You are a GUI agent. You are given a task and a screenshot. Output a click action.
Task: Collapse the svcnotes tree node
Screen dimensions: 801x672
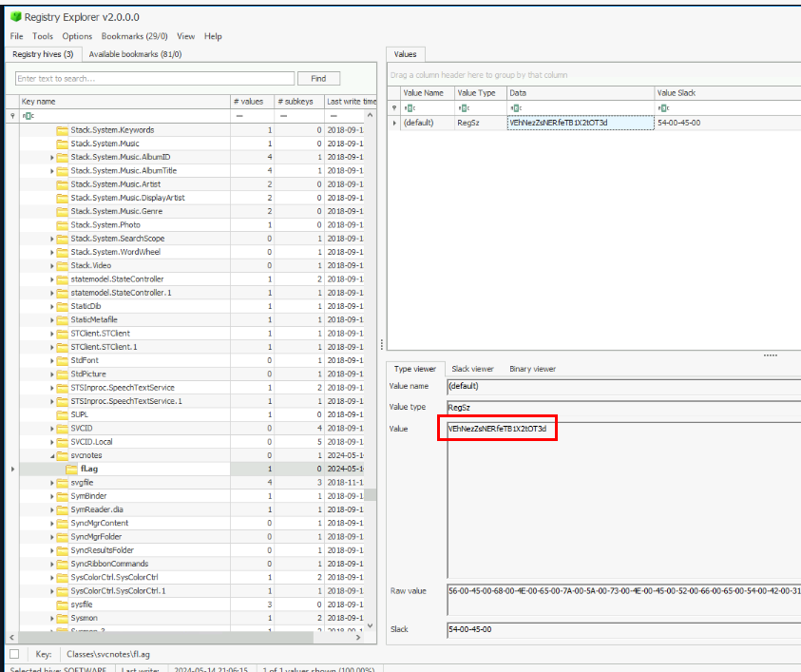(x=52, y=455)
